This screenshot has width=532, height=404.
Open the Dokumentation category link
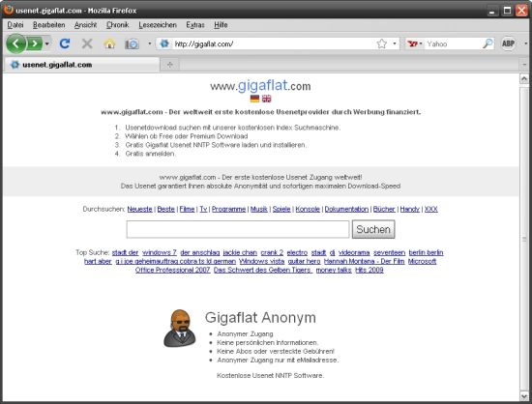coord(346,209)
